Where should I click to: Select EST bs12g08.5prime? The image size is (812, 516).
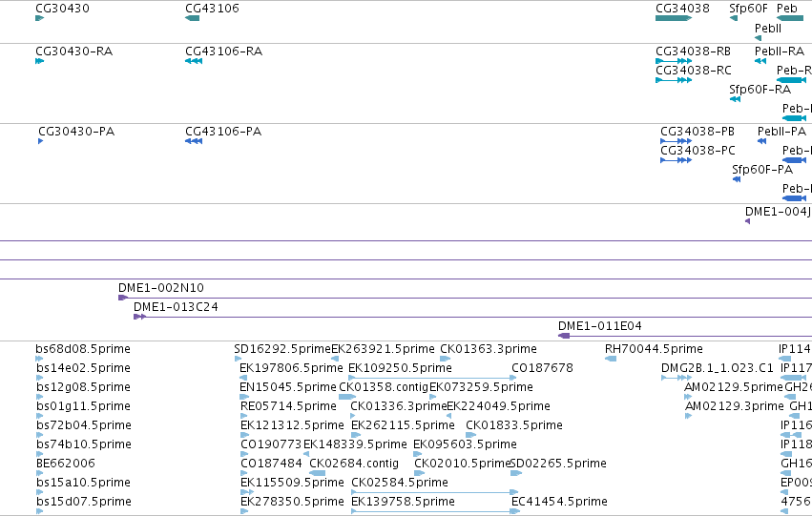click(x=83, y=387)
